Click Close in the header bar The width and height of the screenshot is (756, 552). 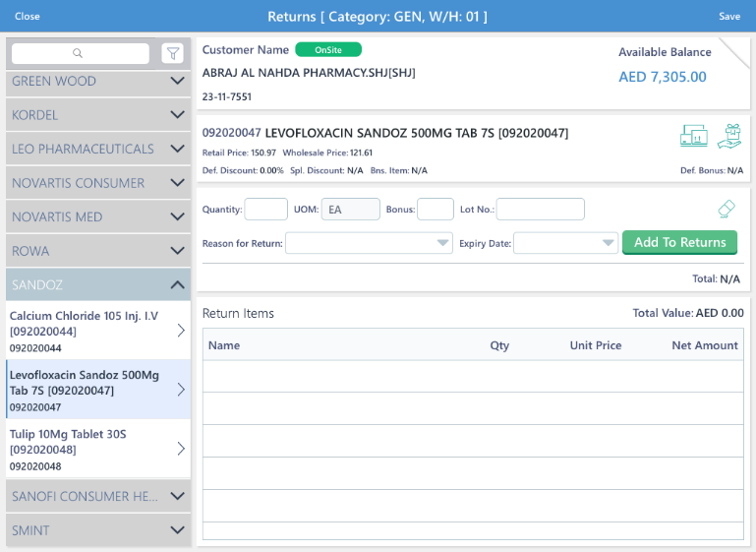(27, 16)
